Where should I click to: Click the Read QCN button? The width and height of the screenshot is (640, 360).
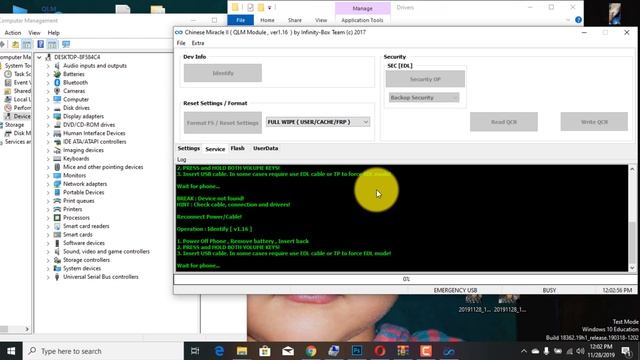point(504,122)
